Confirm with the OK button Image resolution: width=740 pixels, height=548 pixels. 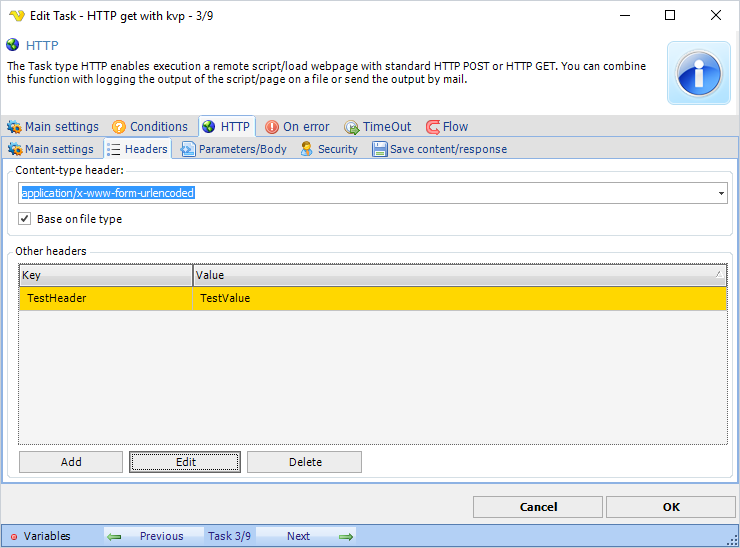tap(671, 507)
